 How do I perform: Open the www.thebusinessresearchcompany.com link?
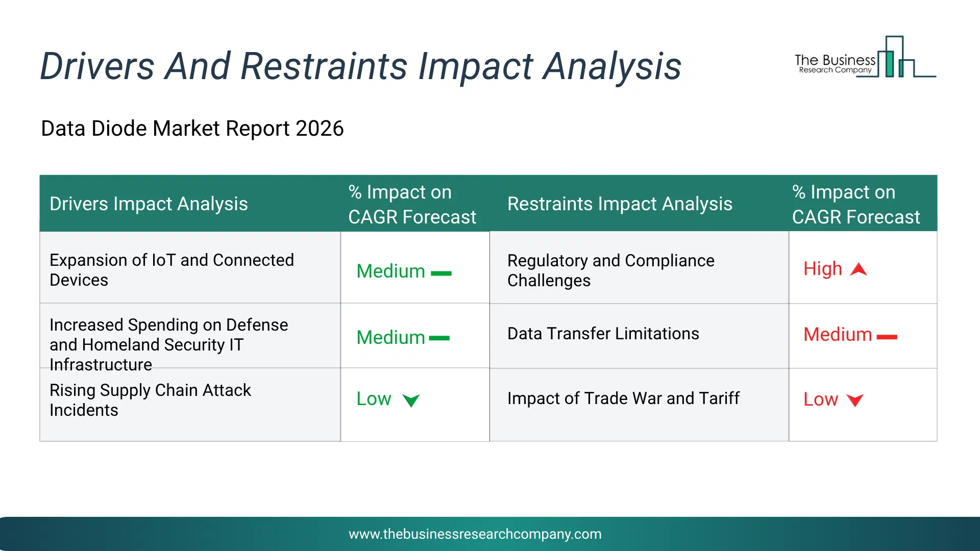point(475,534)
